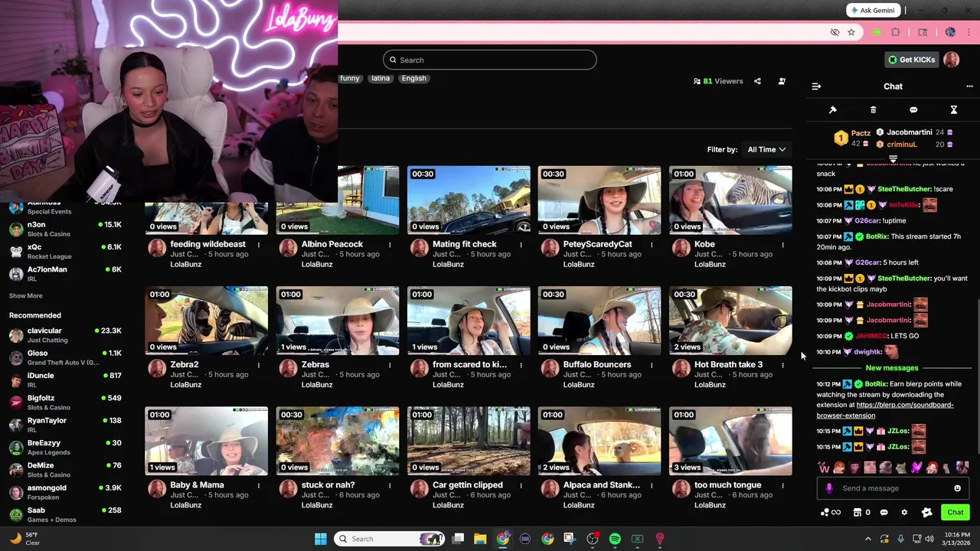This screenshot has height=551, width=980.
Task: Click the PeteyScaredyCat clip title
Action: (598, 244)
